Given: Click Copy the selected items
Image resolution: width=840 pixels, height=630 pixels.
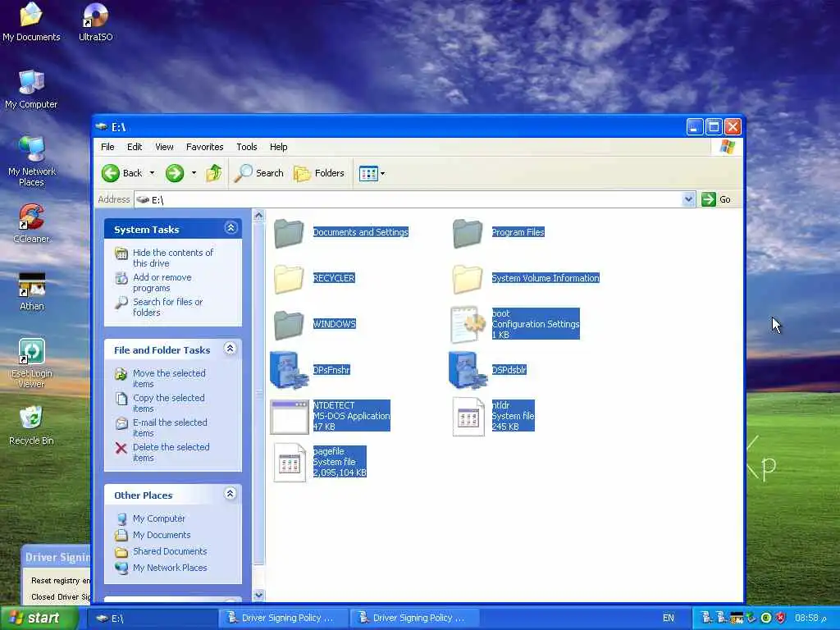Looking at the screenshot, I should [168, 403].
